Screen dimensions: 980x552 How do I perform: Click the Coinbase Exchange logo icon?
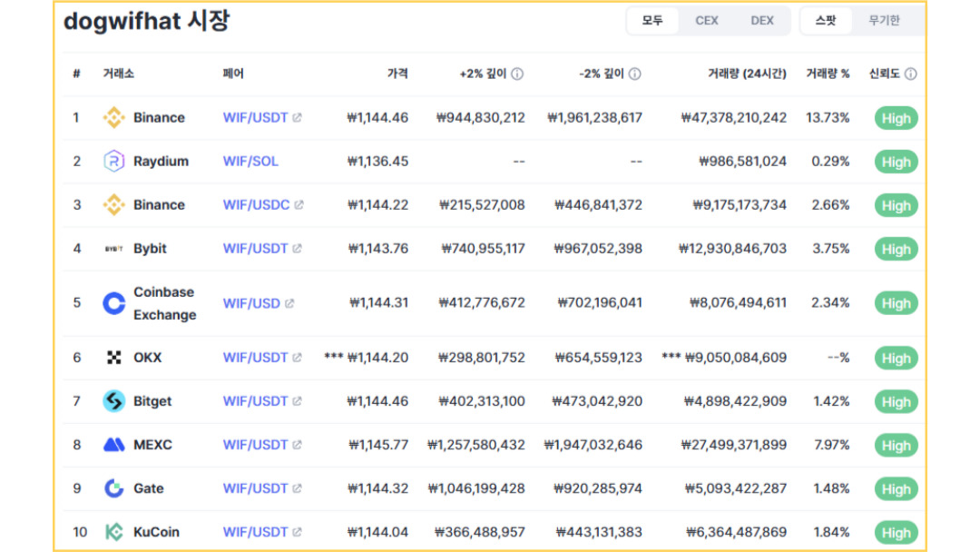pos(113,303)
